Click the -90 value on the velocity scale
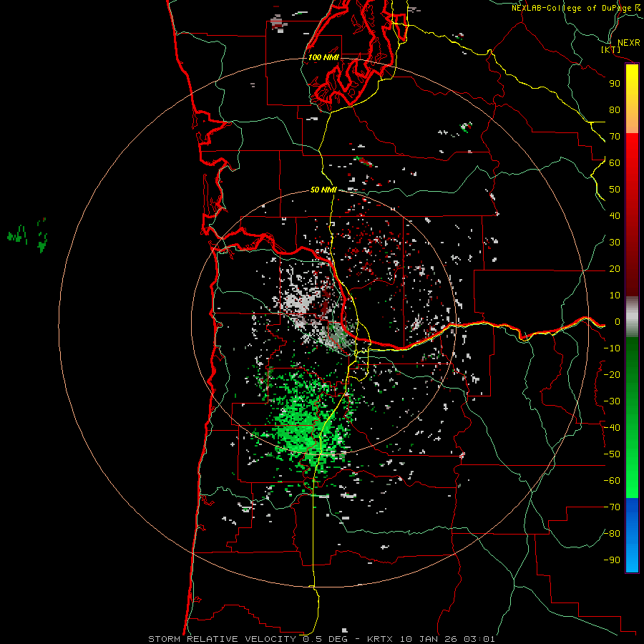The width and height of the screenshot is (644, 644). (612, 560)
